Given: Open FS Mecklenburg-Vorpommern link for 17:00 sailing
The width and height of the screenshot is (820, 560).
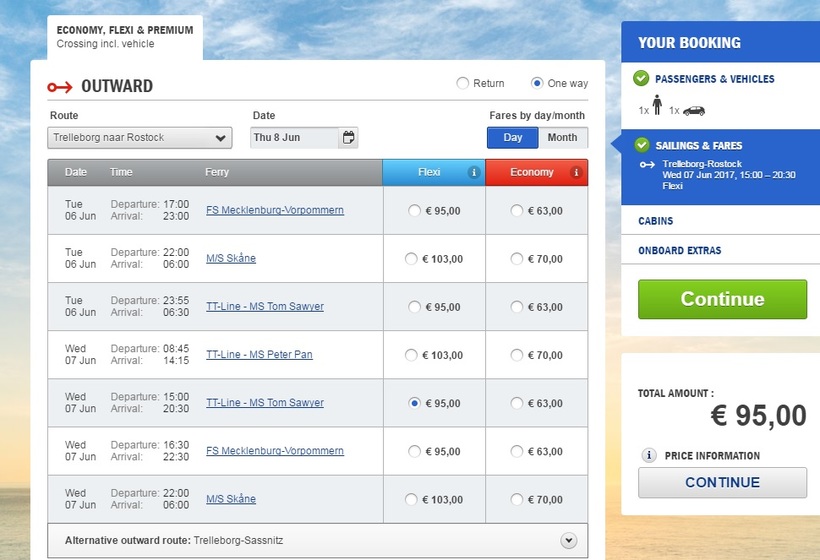Looking at the screenshot, I should click(275, 210).
